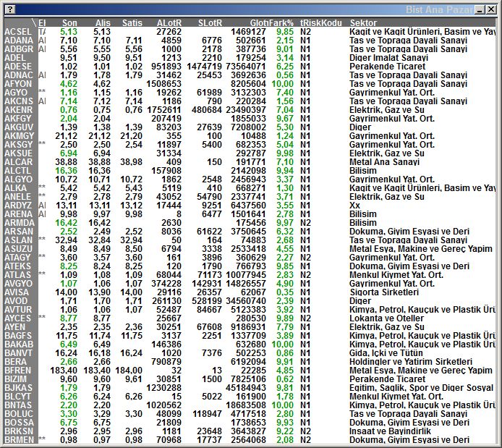Select the AVTUR ticker
Image resolution: width=502 pixels, height=448 pixels.
coord(18,309)
